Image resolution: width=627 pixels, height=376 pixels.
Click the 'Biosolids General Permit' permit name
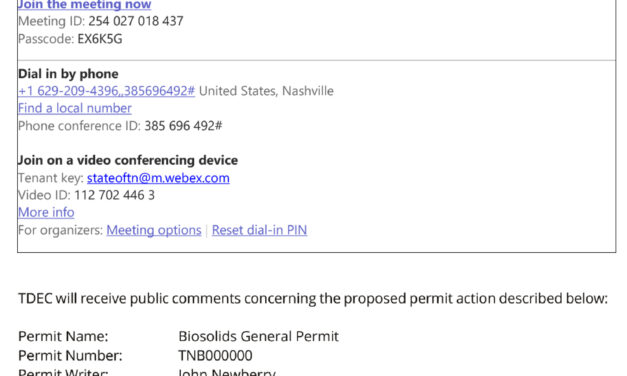pyautogui.click(x=259, y=336)
